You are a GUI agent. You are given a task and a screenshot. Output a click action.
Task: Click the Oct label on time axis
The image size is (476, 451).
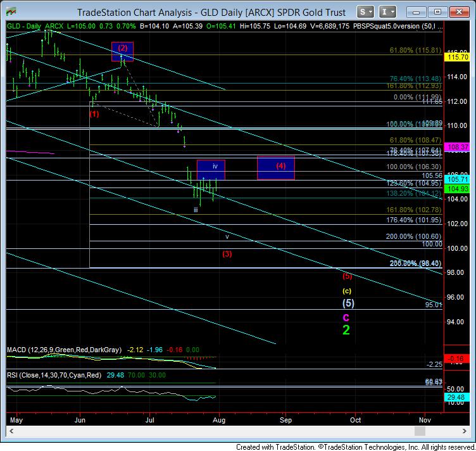click(x=356, y=420)
